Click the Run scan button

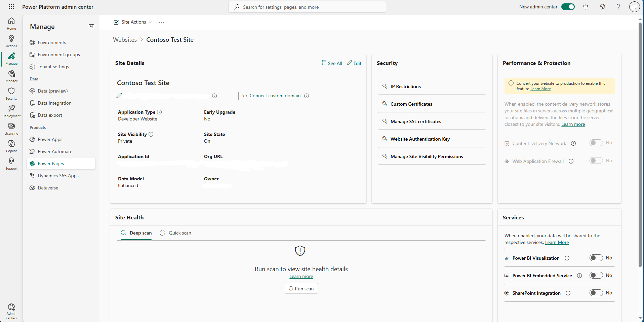(301, 288)
